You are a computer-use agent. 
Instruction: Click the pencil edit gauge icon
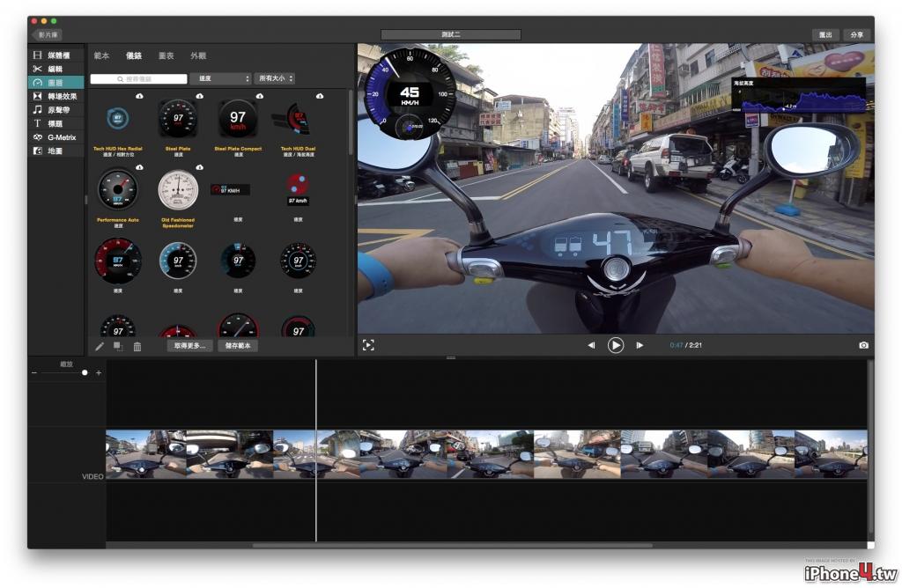pyautogui.click(x=100, y=346)
